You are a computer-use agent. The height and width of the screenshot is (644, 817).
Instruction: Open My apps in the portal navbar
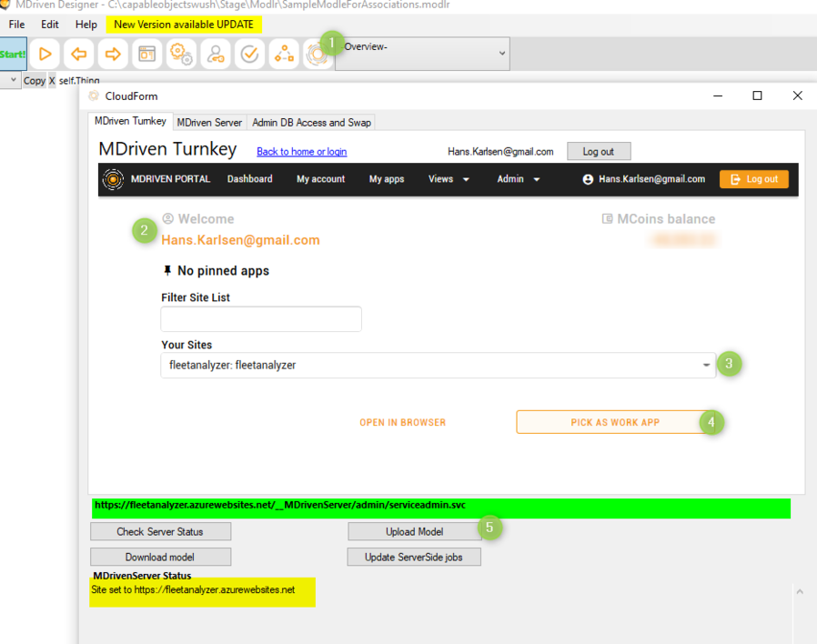point(387,179)
